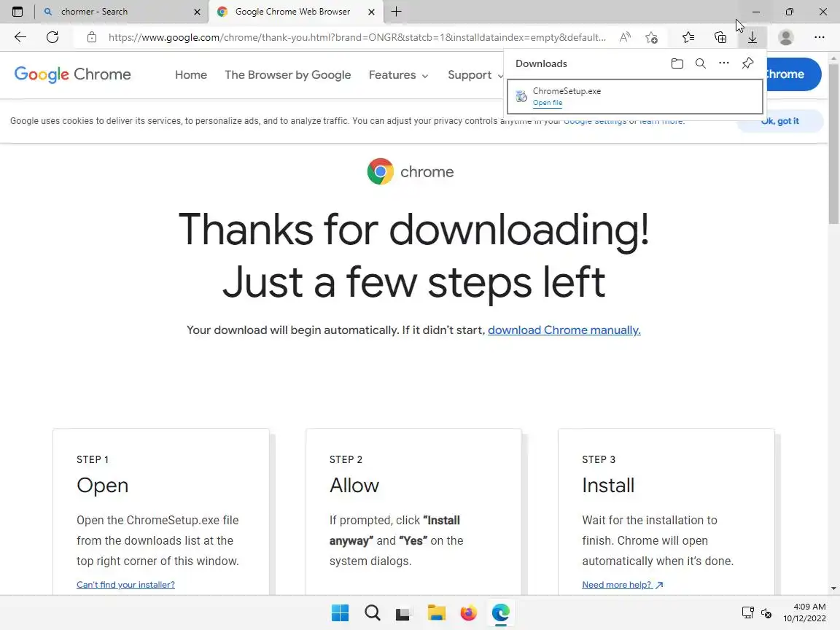This screenshot has width=840, height=630.
Task: Expand the Features dropdown menu
Action: click(x=399, y=75)
